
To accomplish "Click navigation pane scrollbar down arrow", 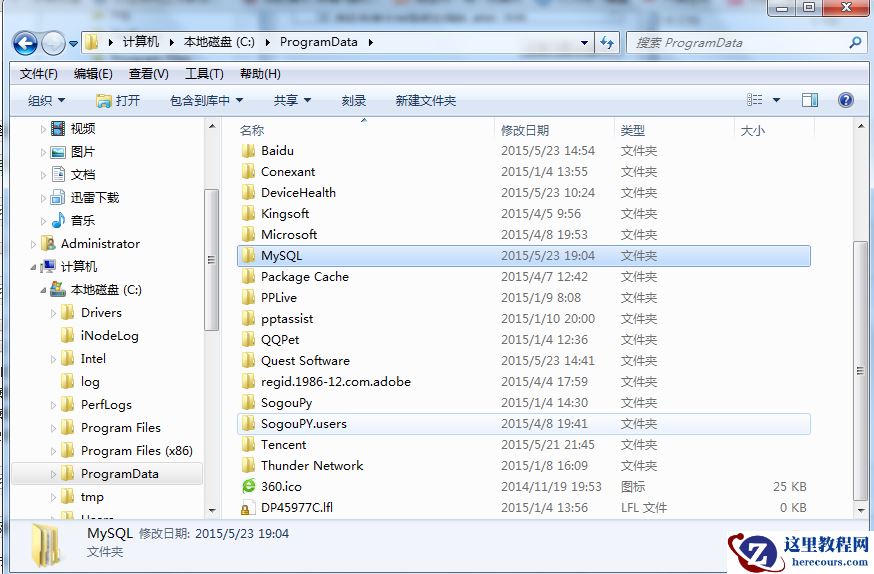I will click(x=212, y=510).
